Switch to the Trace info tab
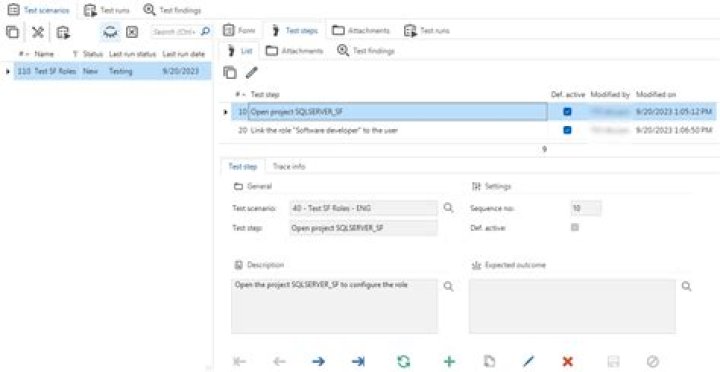The width and height of the screenshot is (720, 372). pyautogui.click(x=289, y=166)
